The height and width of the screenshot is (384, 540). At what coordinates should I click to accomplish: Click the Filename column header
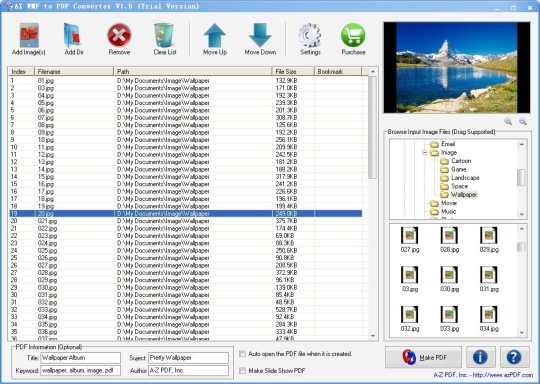point(74,71)
